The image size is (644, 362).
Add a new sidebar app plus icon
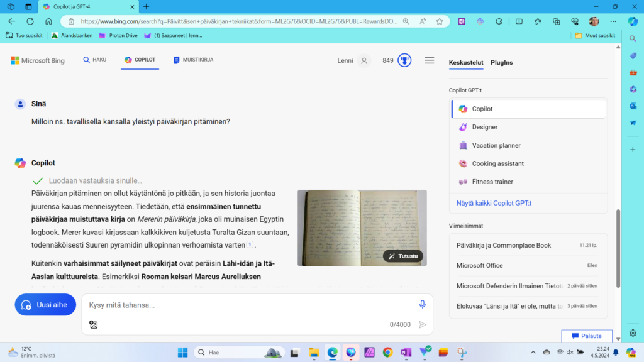click(x=633, y=150)
